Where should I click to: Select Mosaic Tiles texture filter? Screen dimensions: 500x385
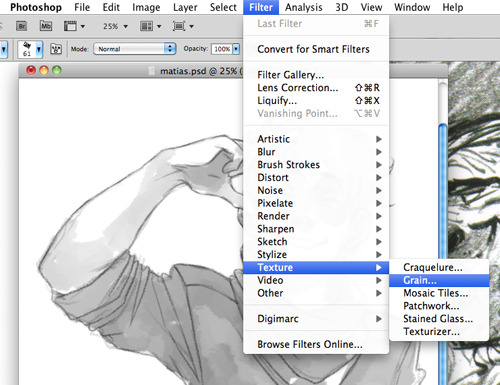point(439,293)
